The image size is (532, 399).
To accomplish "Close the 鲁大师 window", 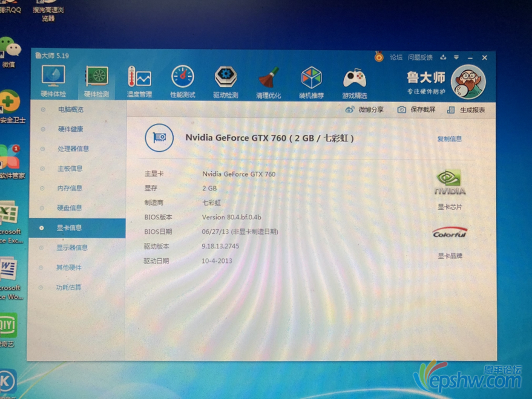I will 485,57.
